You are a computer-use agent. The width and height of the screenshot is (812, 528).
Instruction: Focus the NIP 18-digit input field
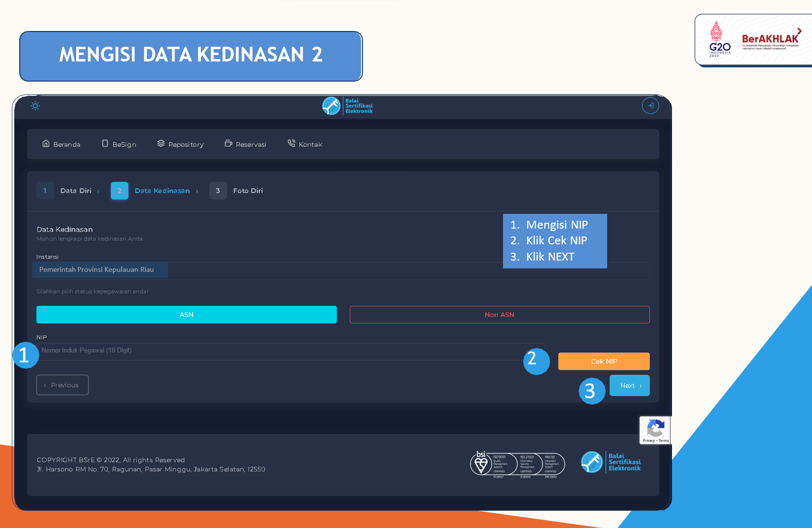click(290, 351)
